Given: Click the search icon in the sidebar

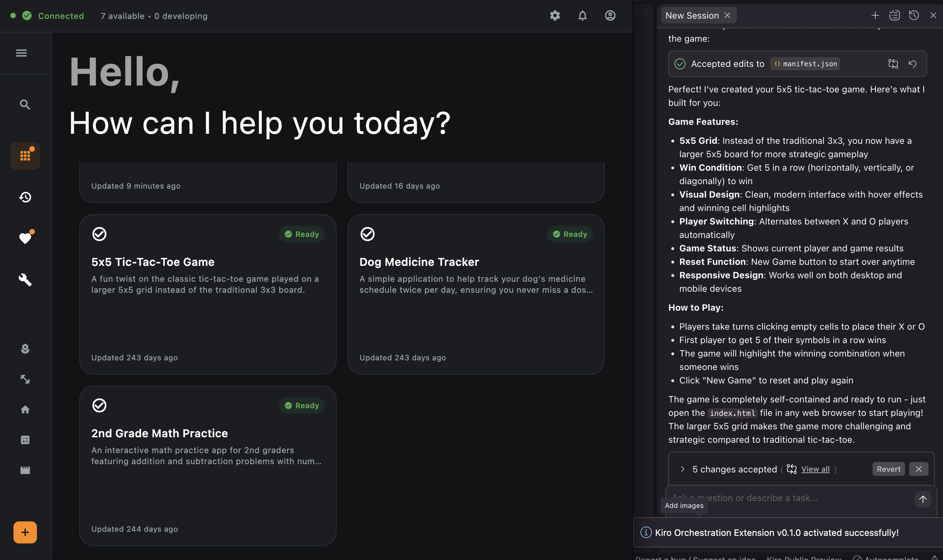Looking at the screenshot, I should pos(25,104).
